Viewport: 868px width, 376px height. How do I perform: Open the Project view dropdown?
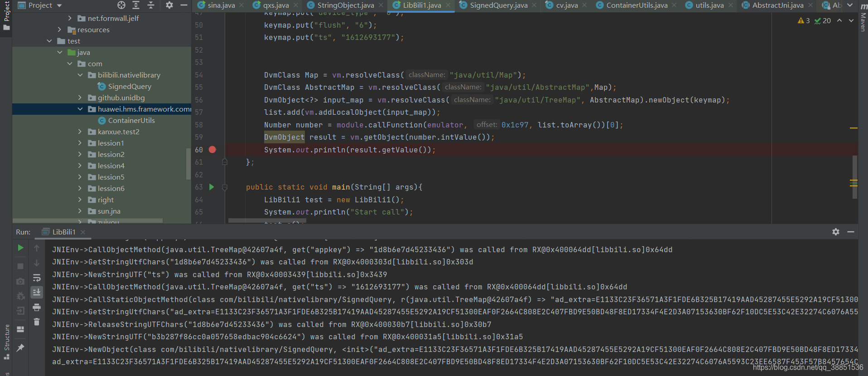click(x=59, y=5)
